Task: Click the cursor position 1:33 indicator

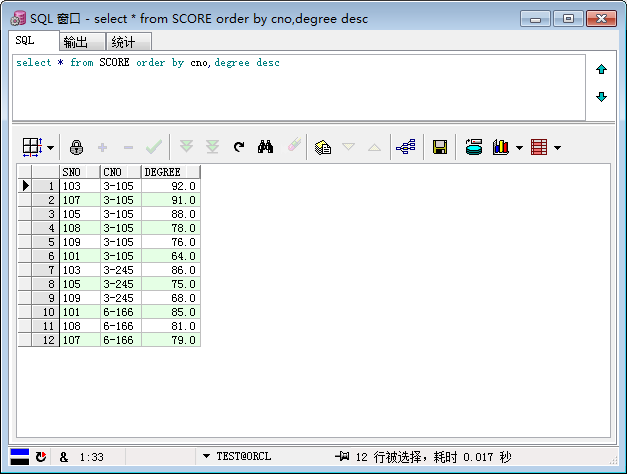Action: (x=91, y=457)
